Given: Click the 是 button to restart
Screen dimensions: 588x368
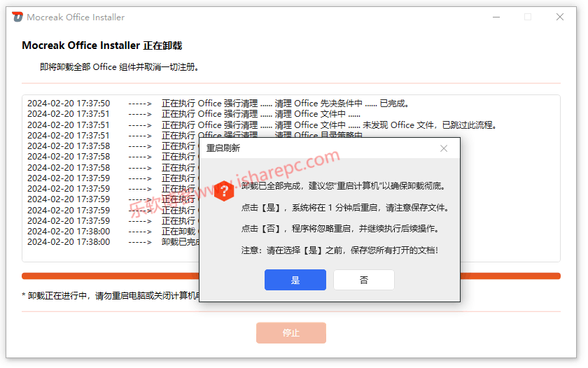Looking at the screenshot, I should [295, 280].
